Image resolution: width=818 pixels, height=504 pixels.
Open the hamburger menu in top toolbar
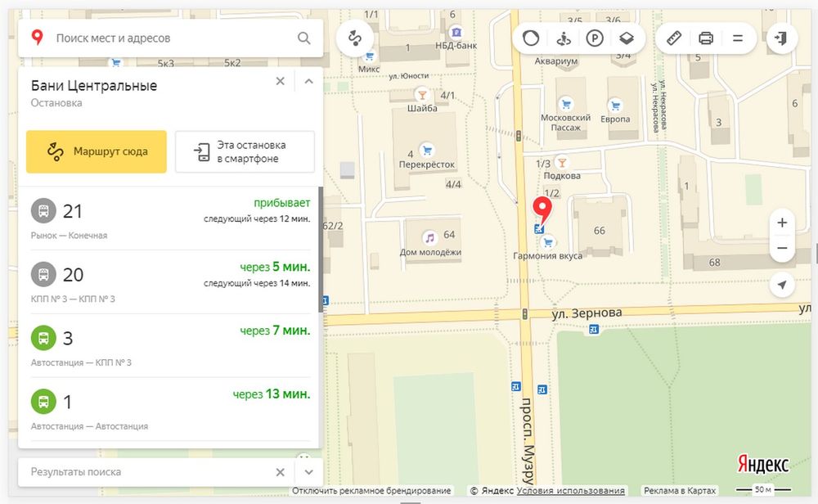pos(738,38)
